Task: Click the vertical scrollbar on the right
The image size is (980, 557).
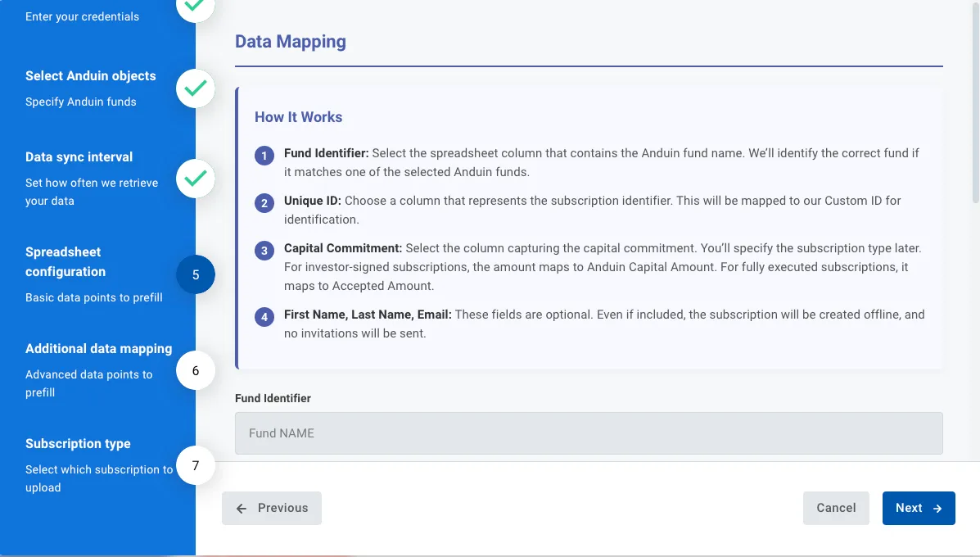Action: [x=976, y=105]
